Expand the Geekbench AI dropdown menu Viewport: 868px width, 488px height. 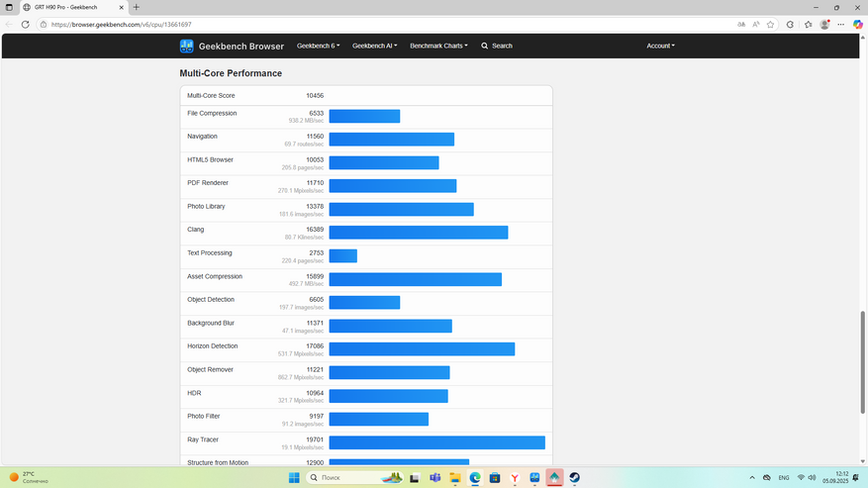[375, 46]
